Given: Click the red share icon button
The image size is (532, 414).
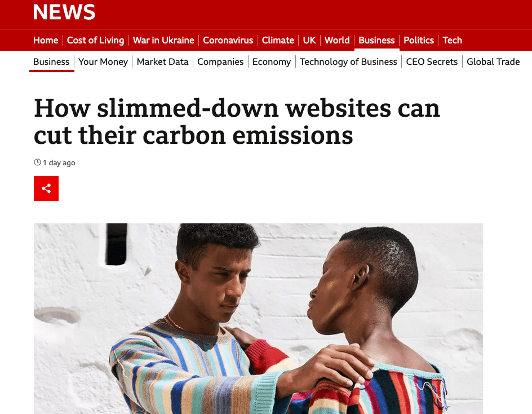Looking at the screenshot, I should (46, 188).
